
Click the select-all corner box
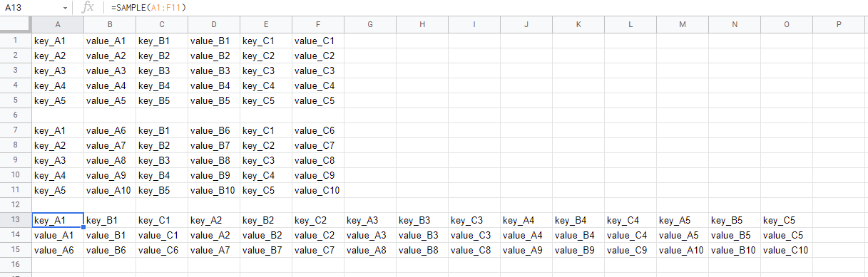(16, 24)
